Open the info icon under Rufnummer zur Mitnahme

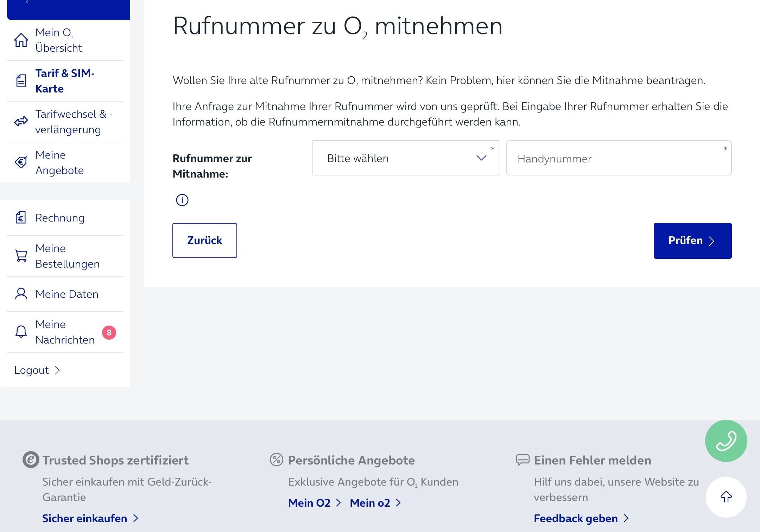point(182,200)
